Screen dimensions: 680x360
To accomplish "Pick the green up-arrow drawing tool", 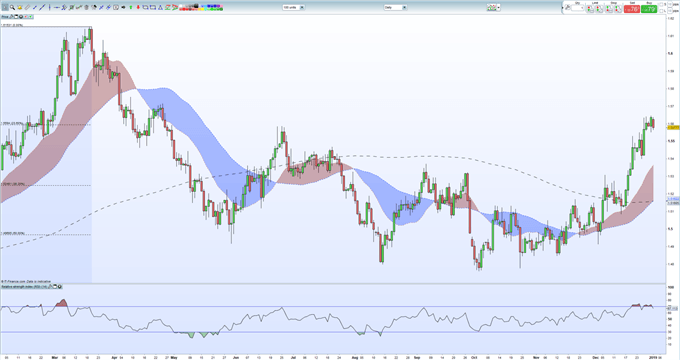I will tap(131, 7).
